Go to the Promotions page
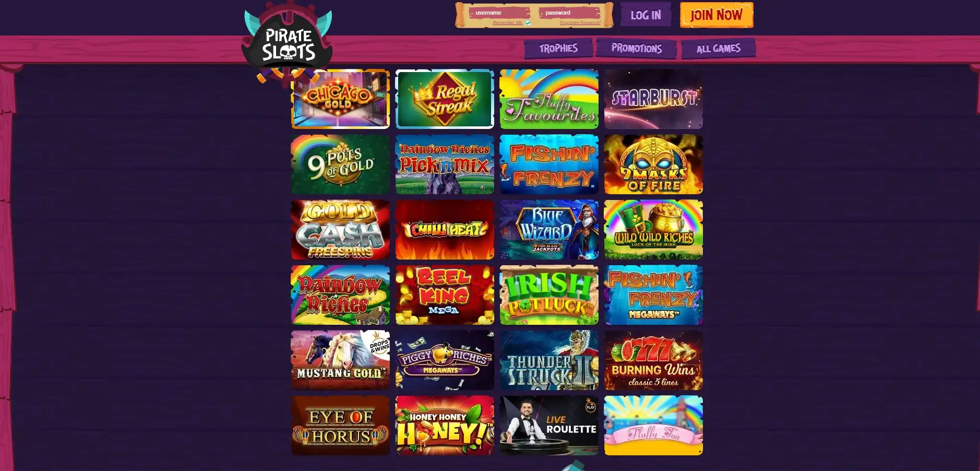Viewport: 980px width, 471px height. [x=637, y=49]
